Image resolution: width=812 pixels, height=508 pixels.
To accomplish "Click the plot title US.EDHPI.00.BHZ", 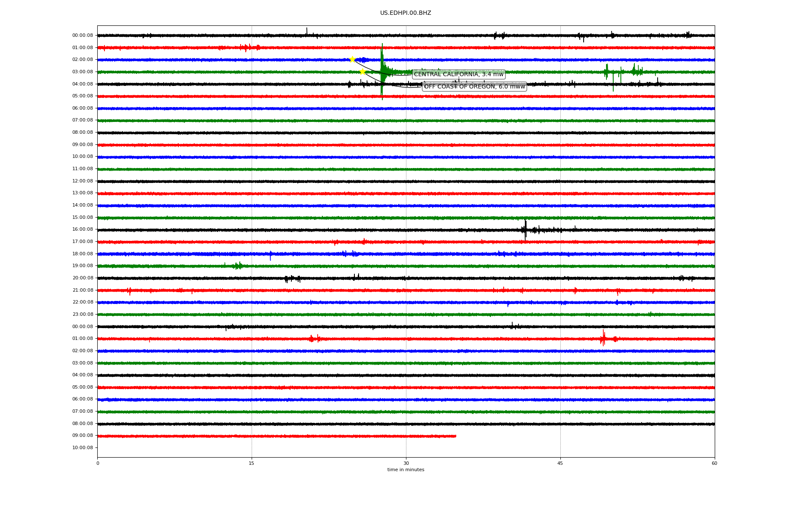I will tap(406, 13).
